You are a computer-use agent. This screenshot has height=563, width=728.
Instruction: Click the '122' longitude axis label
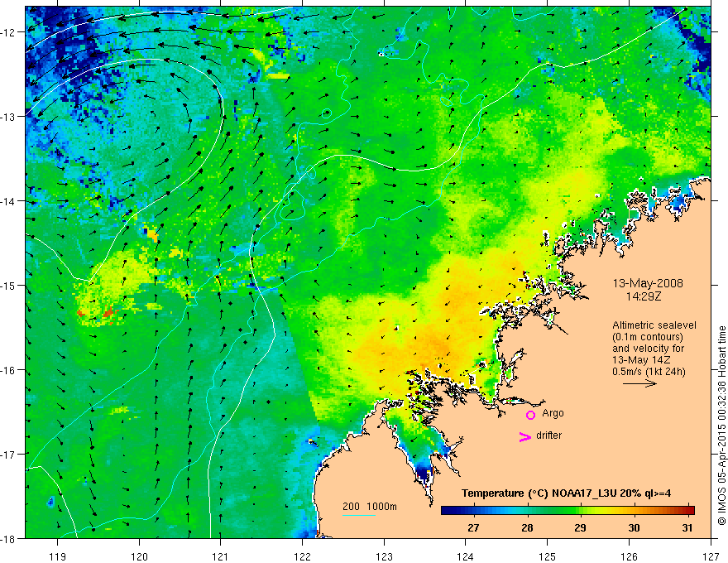coord(302,556)
